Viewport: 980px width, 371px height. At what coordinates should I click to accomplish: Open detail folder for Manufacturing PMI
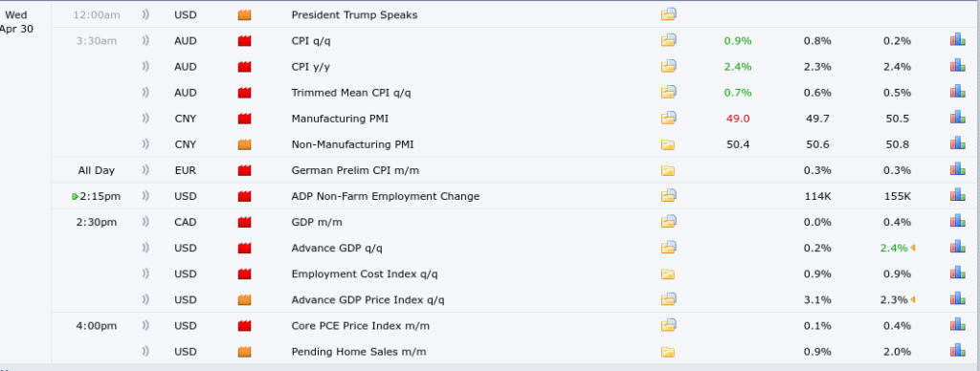668,118
